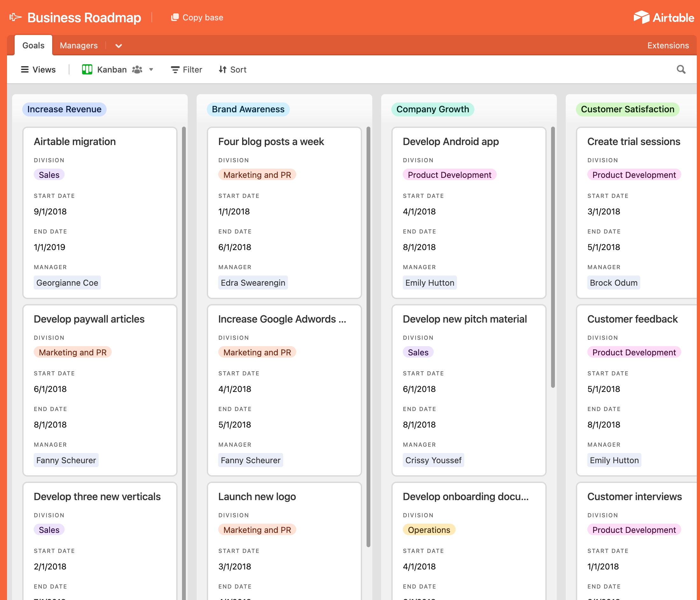Switch to the Managers tab

tap(79, 45)
